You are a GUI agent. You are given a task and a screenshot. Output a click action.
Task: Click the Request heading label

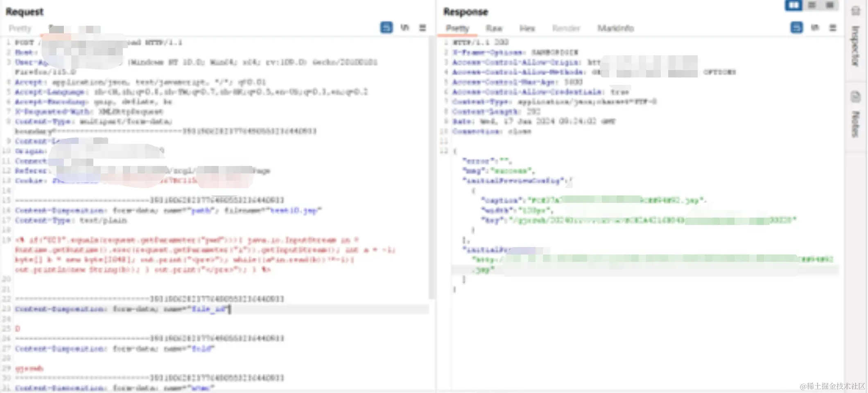tap(25, 12)
